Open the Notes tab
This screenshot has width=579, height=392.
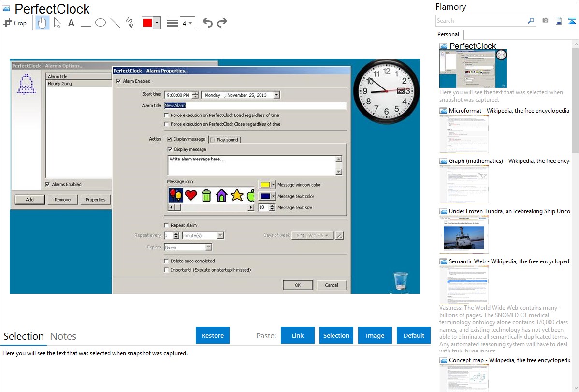point(63,336)
